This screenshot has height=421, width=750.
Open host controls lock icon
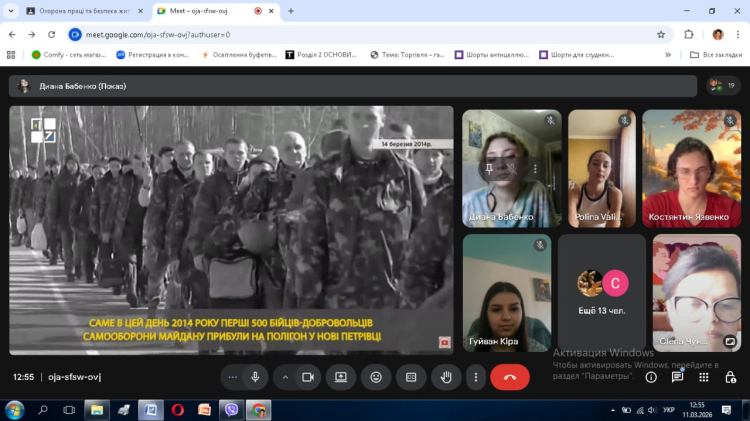(731, 377)
